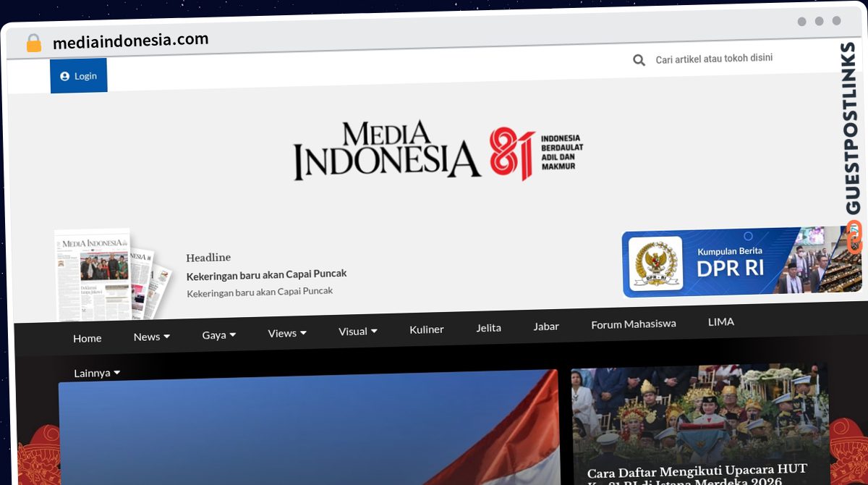The width and height of the screenshot is (868, 485).
Task: Open the Kumpulan Berita DPR RI banner
Action: click(741, 262)
